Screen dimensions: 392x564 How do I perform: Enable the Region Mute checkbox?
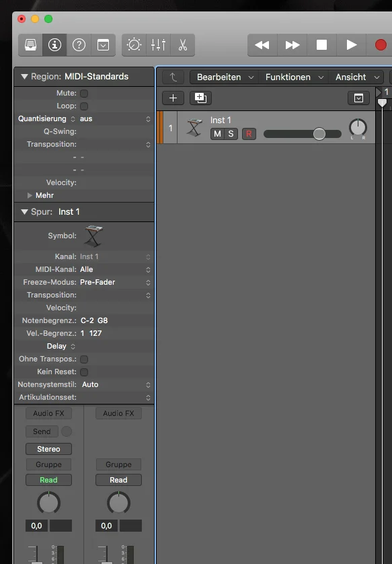coord(84,93)
